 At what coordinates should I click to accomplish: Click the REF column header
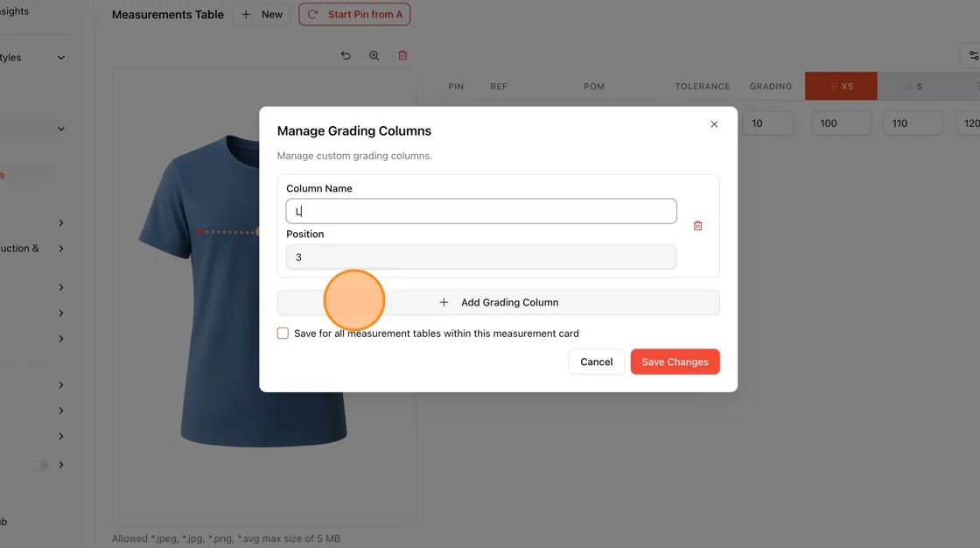(x=499, y=87)
